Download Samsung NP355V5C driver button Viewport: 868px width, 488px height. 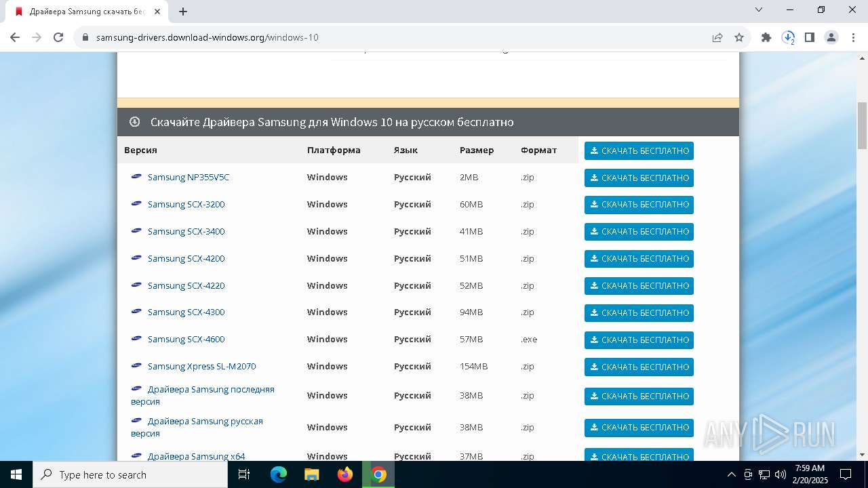pos(639,178)
